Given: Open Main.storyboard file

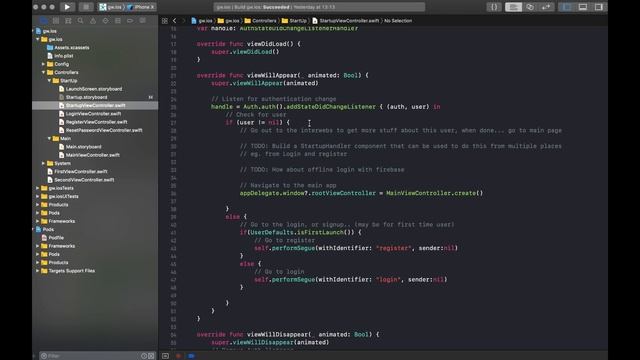Looking at the screenshot, I should pos(80,147).
